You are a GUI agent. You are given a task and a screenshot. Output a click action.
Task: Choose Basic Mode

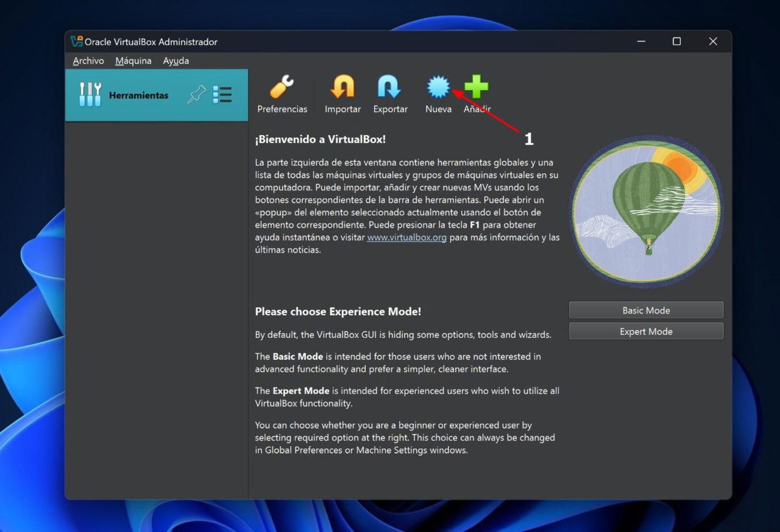click(x=646, y=310)
